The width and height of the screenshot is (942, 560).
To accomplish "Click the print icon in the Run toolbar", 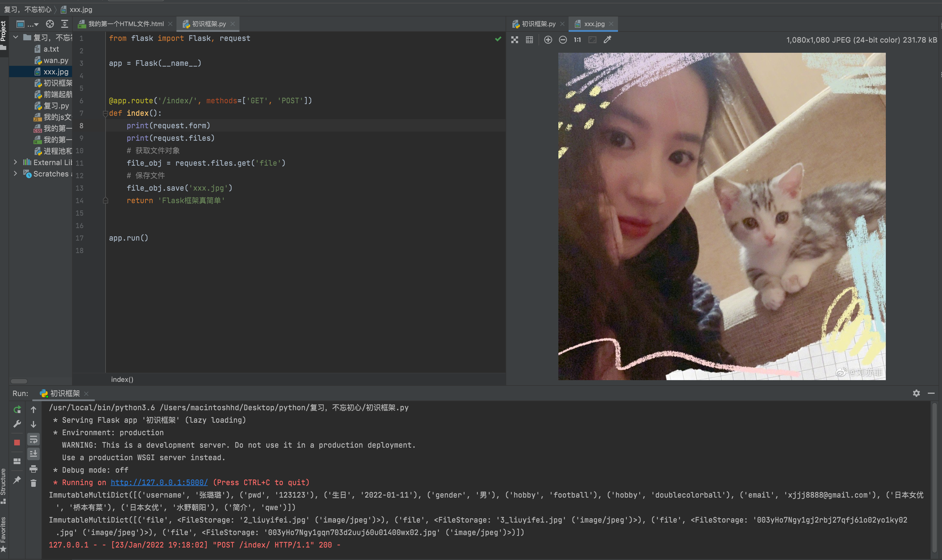I will click(33, 469).
